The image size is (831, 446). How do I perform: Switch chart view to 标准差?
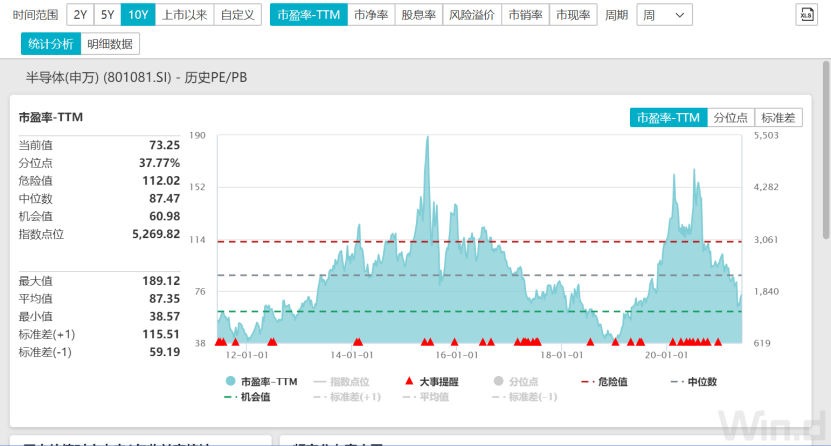coord(778,117)
